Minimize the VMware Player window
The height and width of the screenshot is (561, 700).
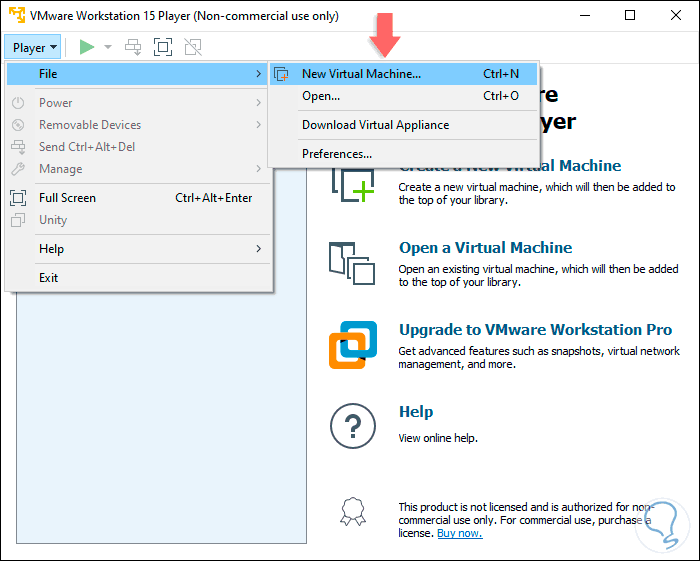tap(585, 15)
